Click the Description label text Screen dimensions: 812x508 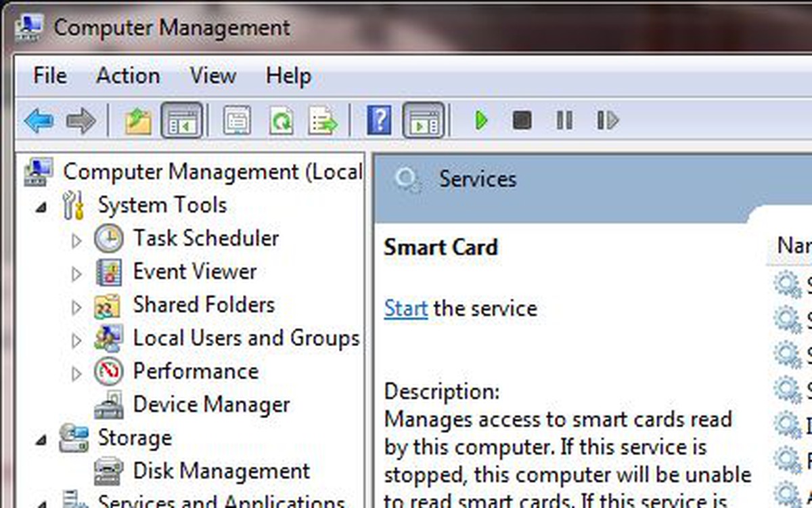point(442,391)
